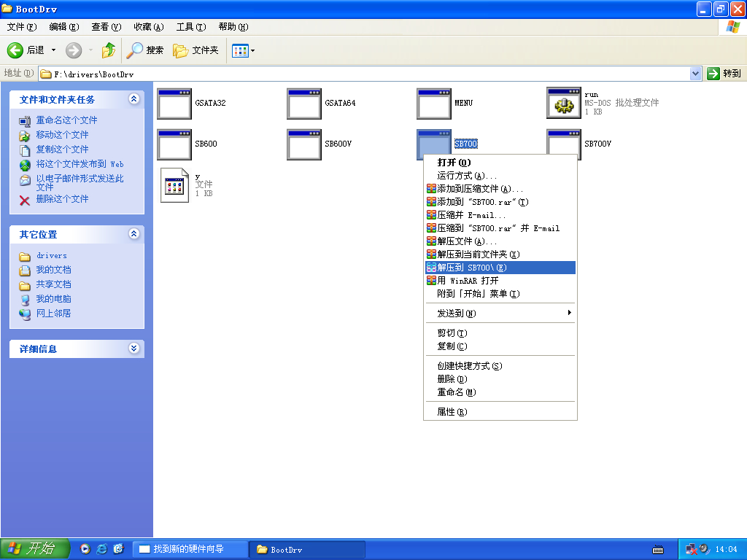
Task: Toggle the Folders (文件夹) pane button
Action: pyautogui.click(x=196, y=50)
